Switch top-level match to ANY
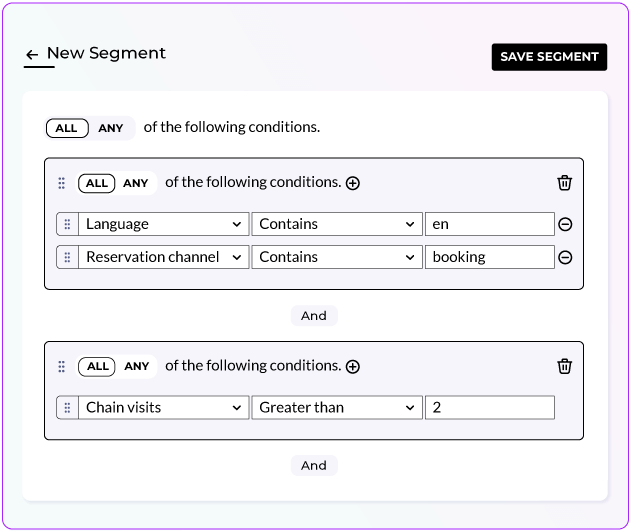This screenshot has height=532, width=631. tap(111, 128)
